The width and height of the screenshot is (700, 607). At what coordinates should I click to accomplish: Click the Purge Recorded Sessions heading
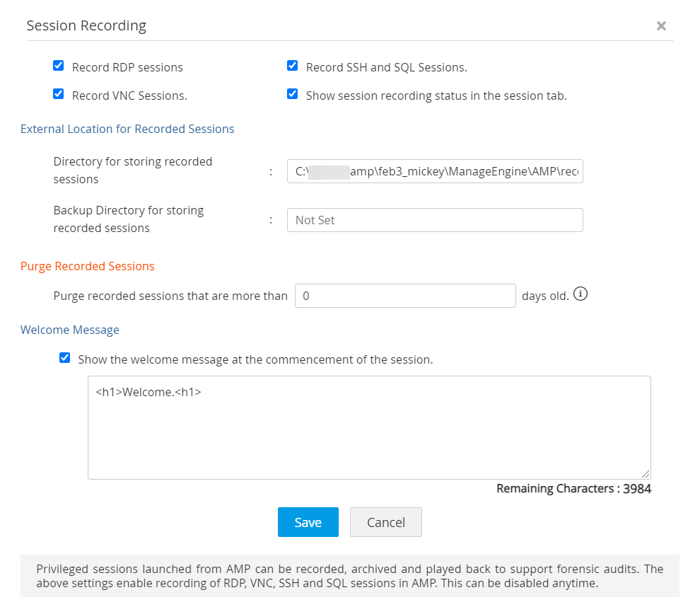click(88, 266)
